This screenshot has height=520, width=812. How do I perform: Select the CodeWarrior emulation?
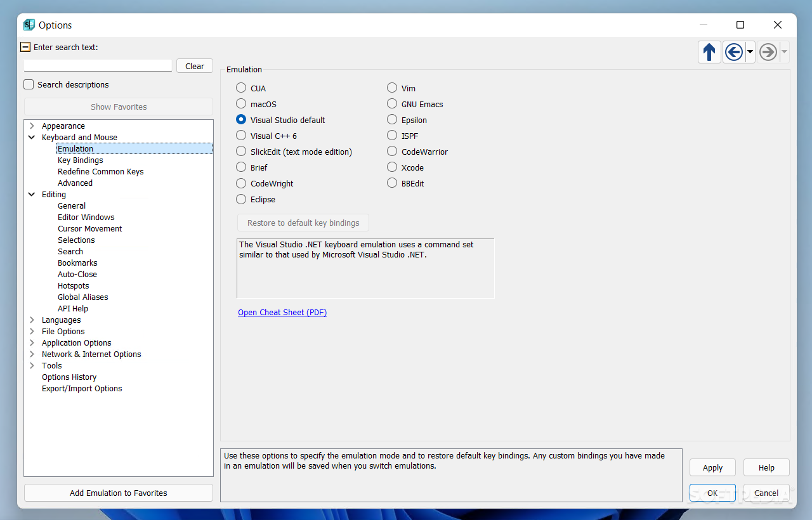tap(392, 152)
